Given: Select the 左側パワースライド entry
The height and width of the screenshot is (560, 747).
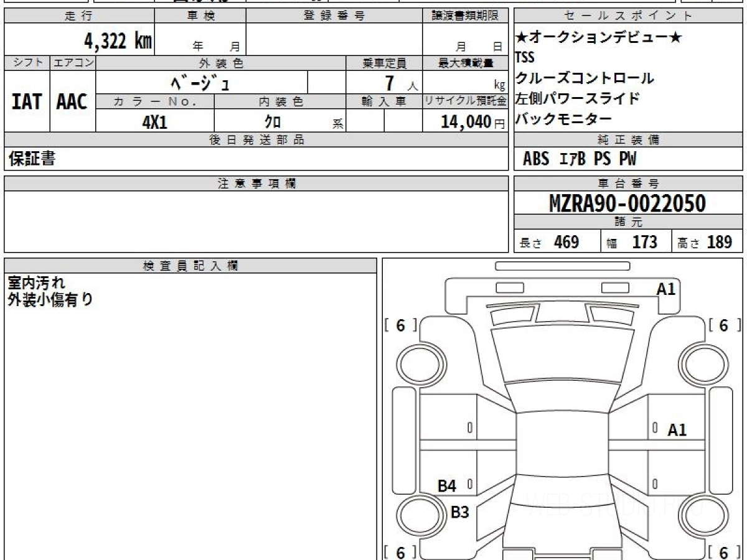Looking at the screenshot, I should [x=577, y=98].
